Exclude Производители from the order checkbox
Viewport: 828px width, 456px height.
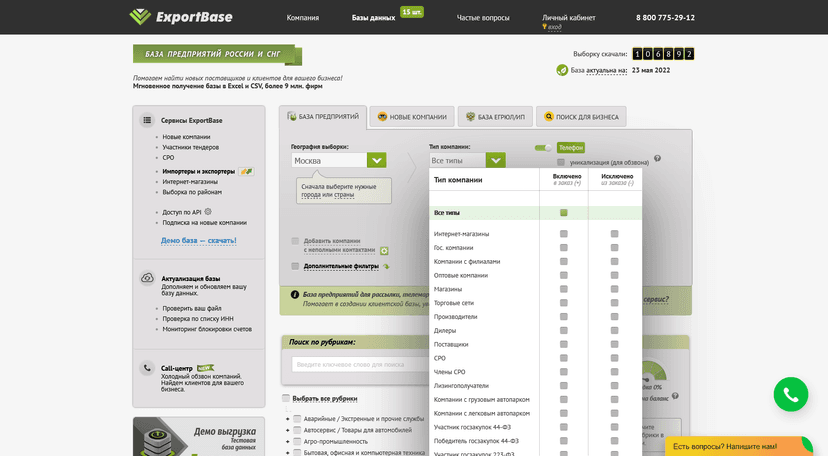[x=614, y=317]
